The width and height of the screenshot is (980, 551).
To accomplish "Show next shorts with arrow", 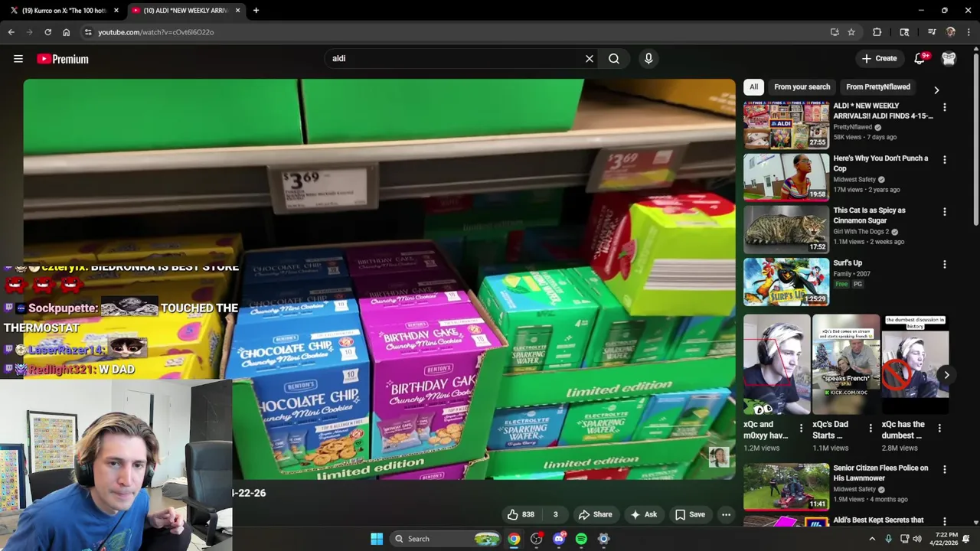I will click(x=946, y=375).
